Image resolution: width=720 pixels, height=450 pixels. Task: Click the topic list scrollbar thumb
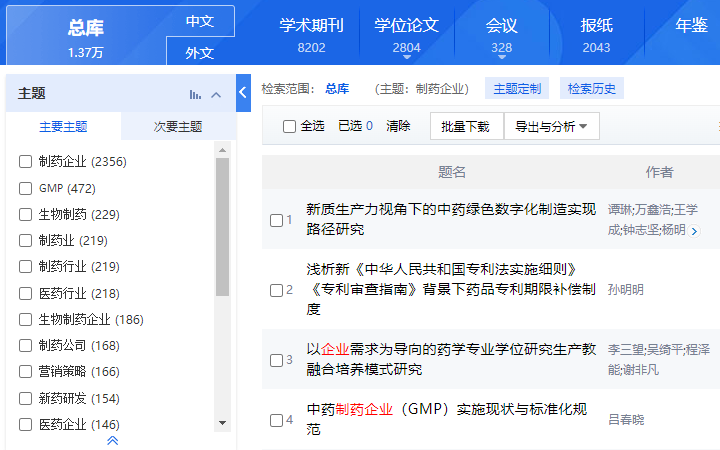(222, 227)
